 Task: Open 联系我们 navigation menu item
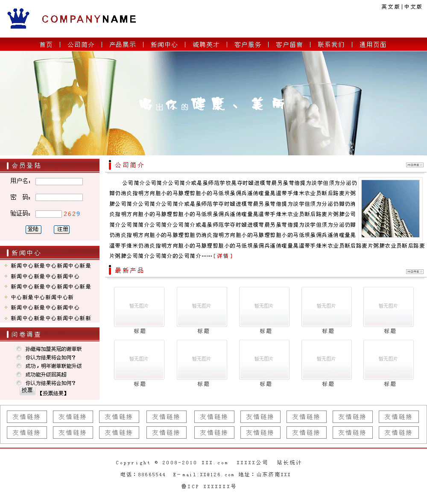[331, 44]
